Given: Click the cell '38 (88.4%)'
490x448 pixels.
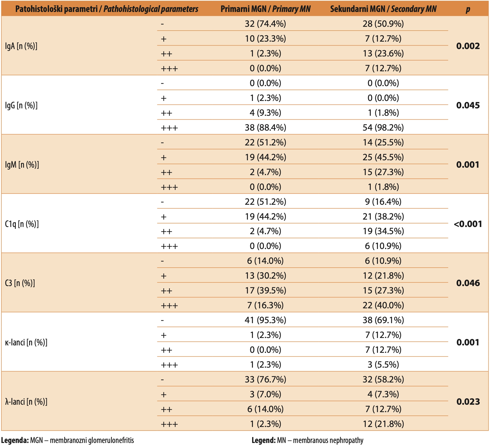Looking at the screenshot, I should pos(265,127).
